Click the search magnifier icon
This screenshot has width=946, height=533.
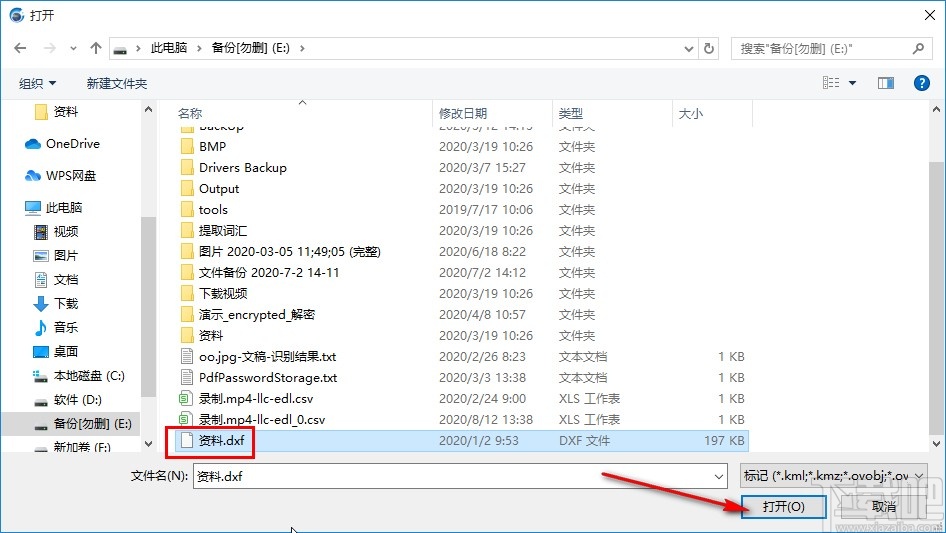pyautogui.click(x=918, y=48)
